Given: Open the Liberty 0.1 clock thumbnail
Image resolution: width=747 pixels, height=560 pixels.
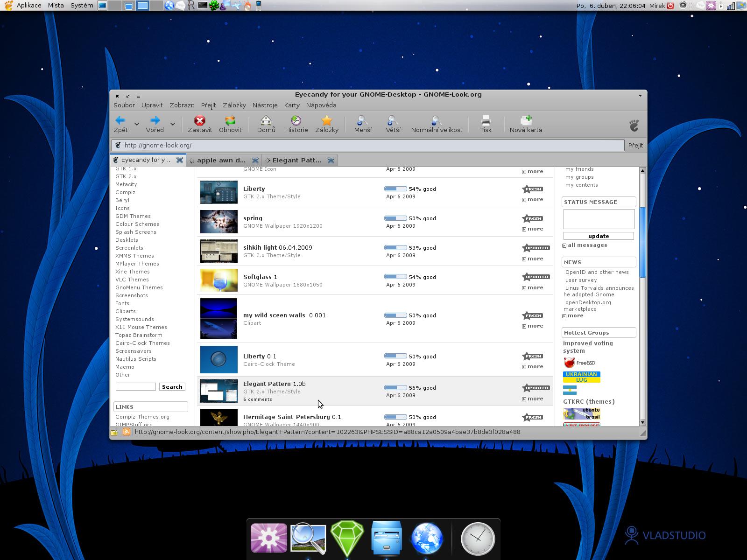Looking at the screenshot, I should (x=218, y=359).
